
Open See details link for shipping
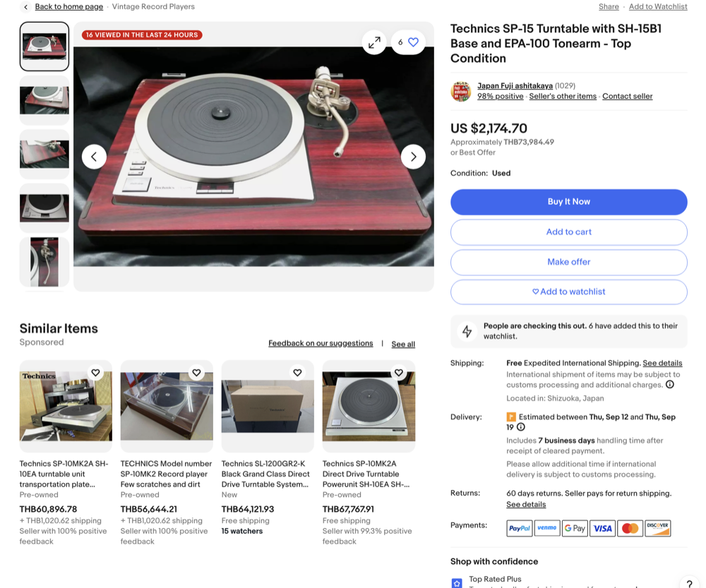(662, 363)
